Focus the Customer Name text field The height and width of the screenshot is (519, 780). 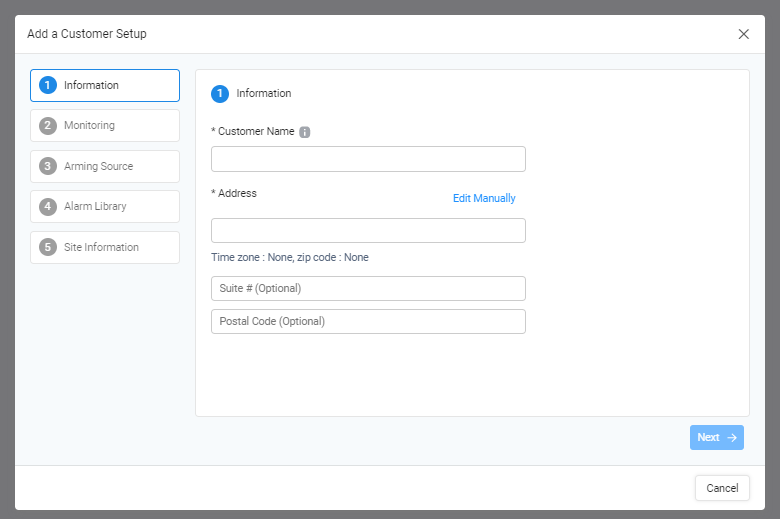(368, 159)
